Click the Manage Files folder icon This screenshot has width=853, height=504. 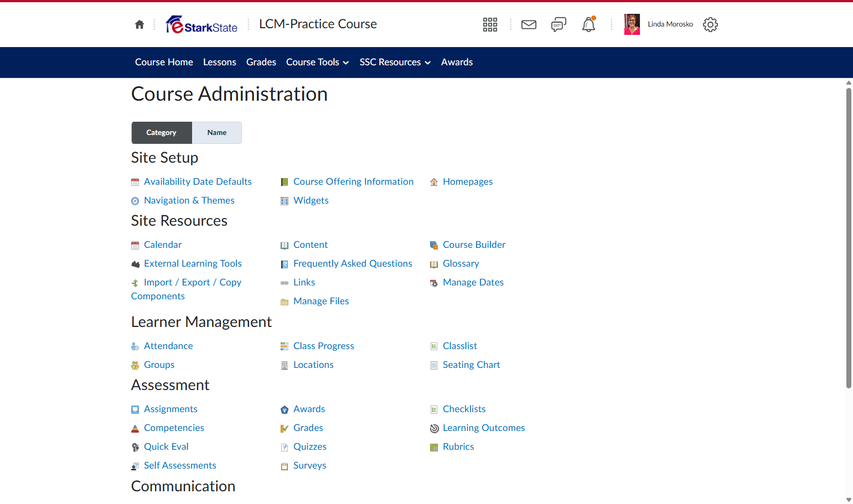(x=285, y=302)
